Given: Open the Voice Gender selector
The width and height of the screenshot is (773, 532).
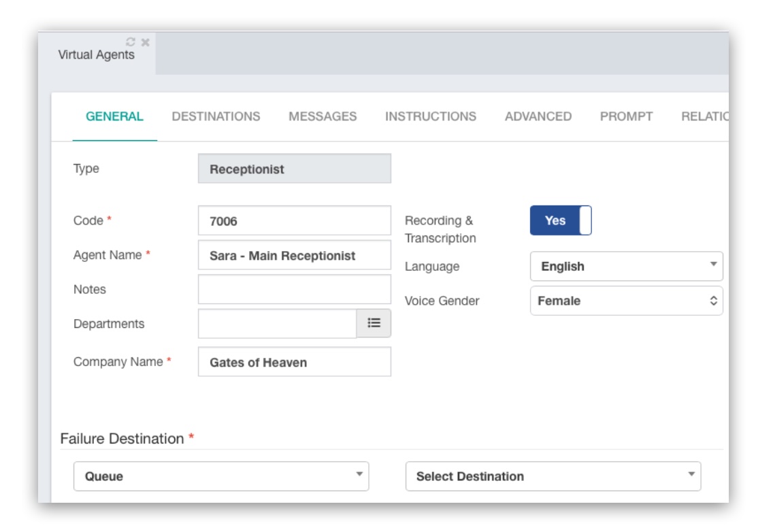Looking at the screenshot, I should [626, 301].
